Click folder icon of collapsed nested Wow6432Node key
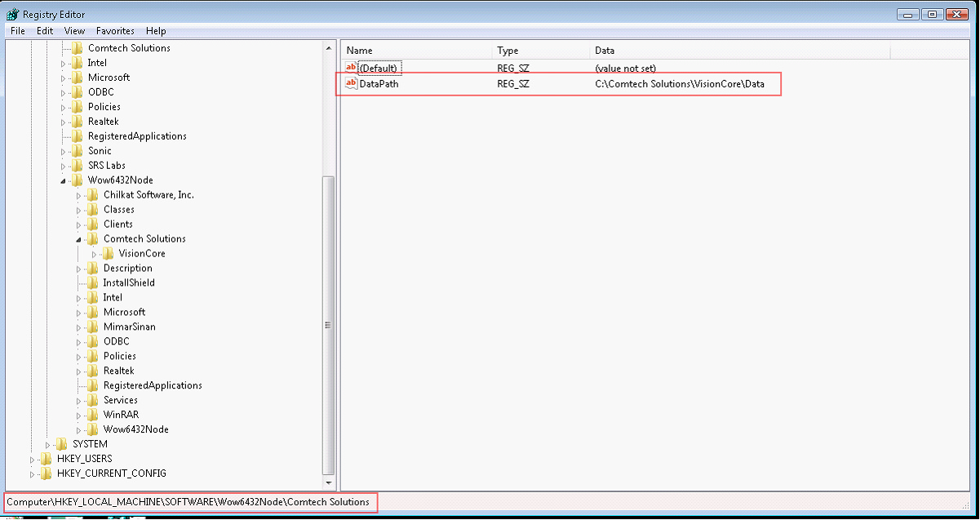Image resolution: width=980 pixels, height=520 pixels. [x=93, y=430]
